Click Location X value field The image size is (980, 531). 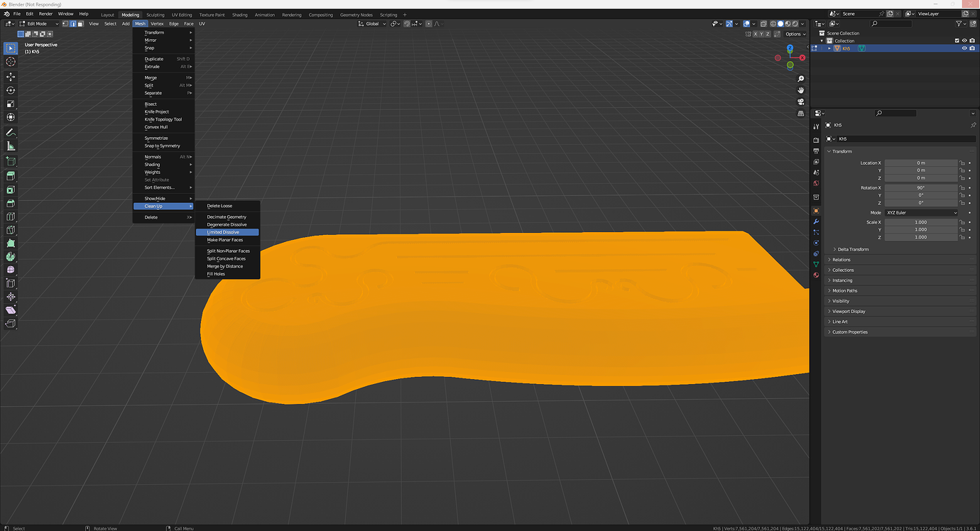921,163
